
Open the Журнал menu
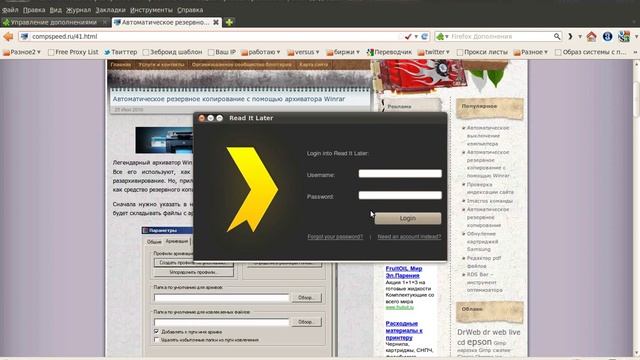78,10
